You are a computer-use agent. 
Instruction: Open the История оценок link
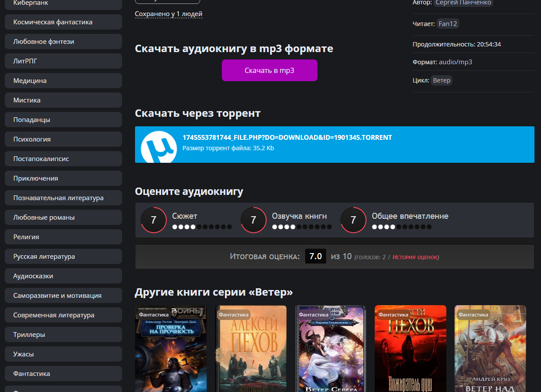[415, 257]
